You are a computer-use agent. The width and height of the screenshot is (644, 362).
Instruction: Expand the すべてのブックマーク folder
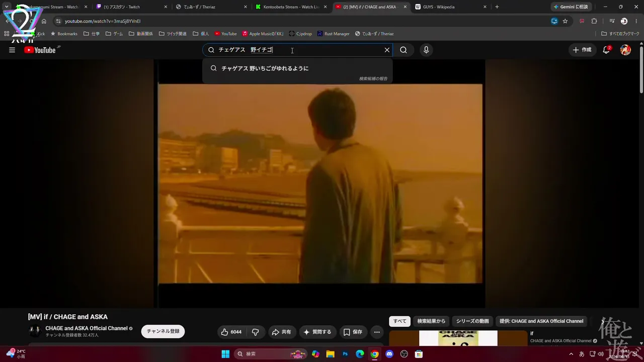(x=620, y=34)
